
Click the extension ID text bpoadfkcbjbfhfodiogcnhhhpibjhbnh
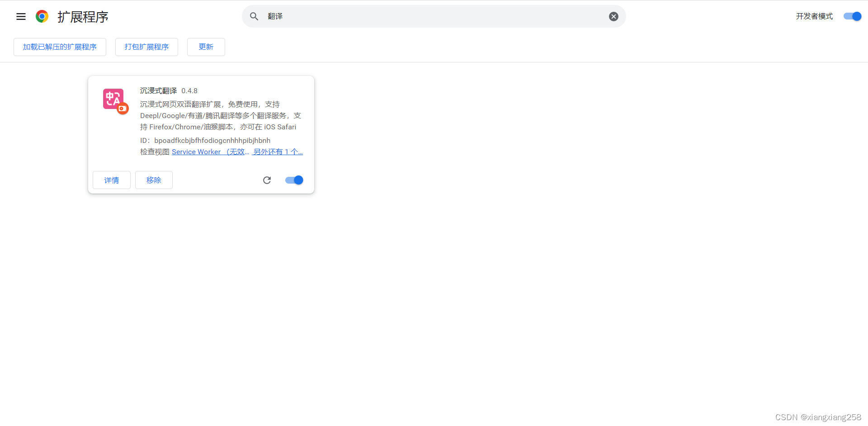212,141
